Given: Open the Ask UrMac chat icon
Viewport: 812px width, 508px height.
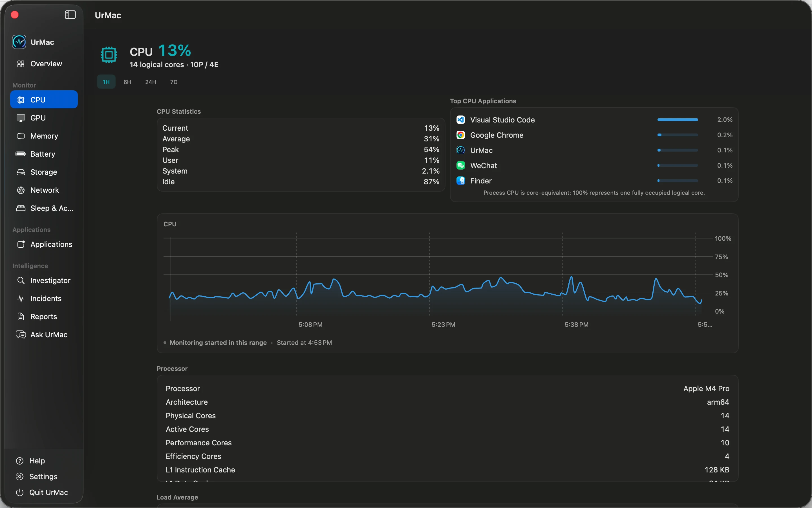Looking at the screenshot, I should tap(21, 335).
